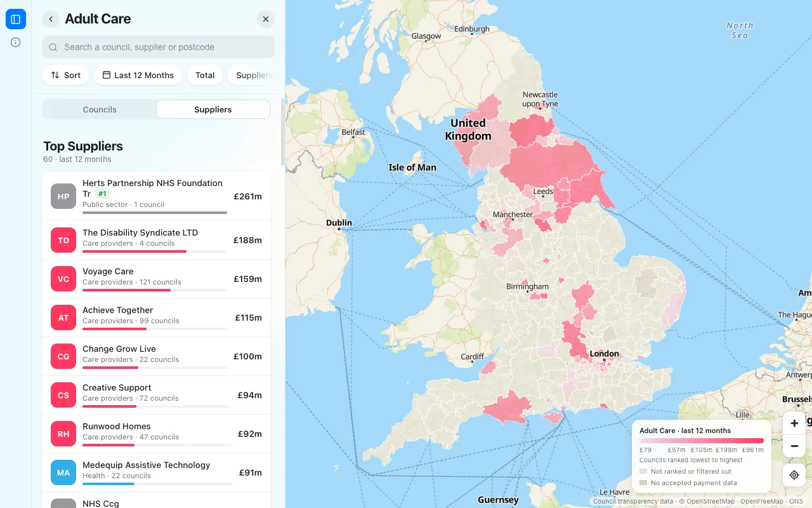Click 'Health · 22 councils' text
Image resolution: width=812 pixels, height=508 pixels.
pos(117,476)
